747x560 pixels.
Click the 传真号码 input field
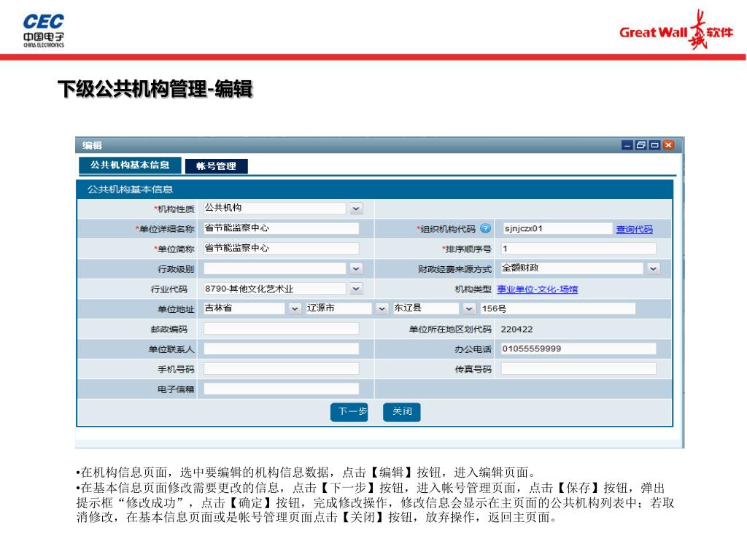tap(578, 368)
